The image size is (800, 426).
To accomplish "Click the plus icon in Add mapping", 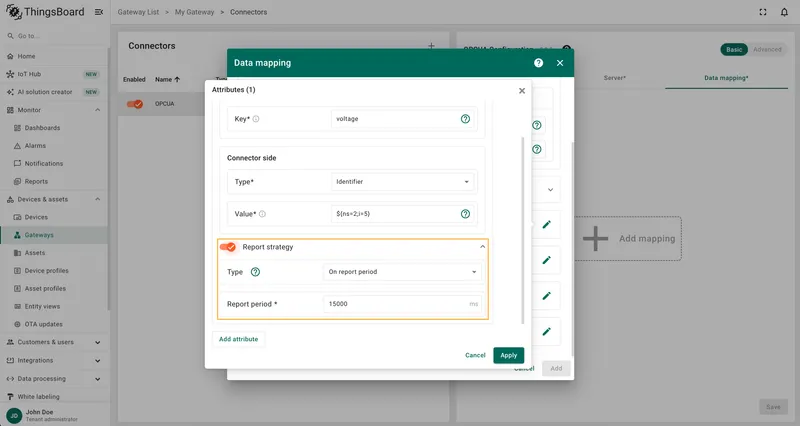I will click(595, 238).
